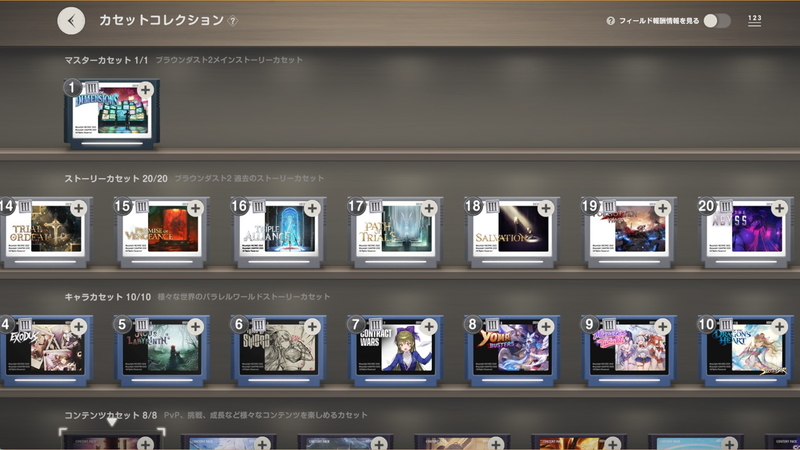Click plus icon on Exodus cassette 4
The image size is (800, 450).
(79, 327)
